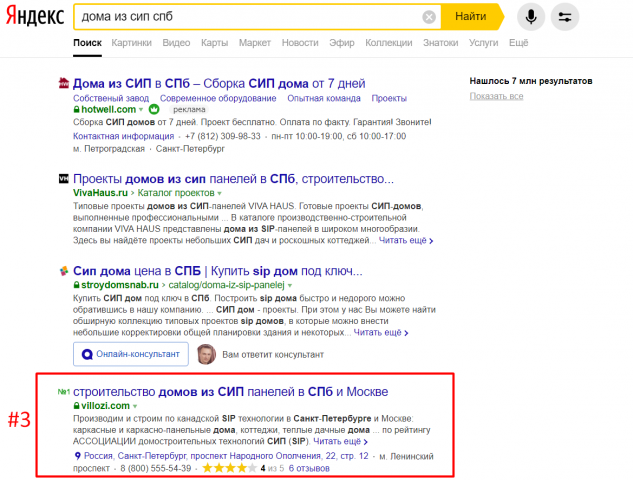Image resolution: width=633 pixels, height=480 pixels.
Task: Open the Карты tab
Action: click(214, 43)
